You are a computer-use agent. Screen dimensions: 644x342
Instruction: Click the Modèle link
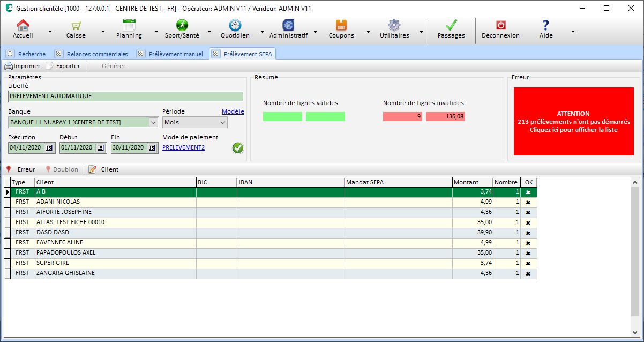click(x=233, y=111)
